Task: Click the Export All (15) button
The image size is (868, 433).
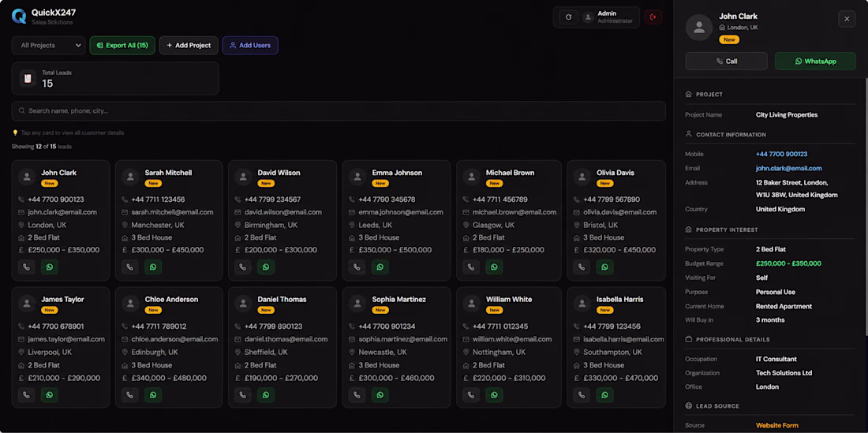Action: [122, 45]
